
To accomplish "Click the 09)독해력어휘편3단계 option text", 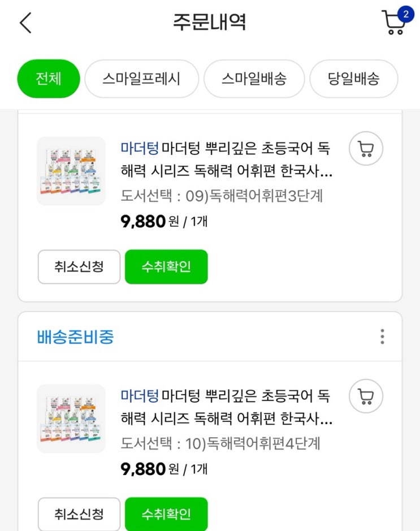I will [222, 196].
